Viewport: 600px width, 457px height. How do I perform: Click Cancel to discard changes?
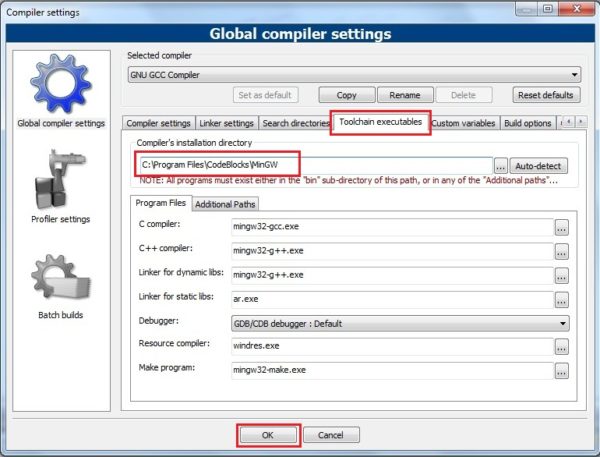click(331, 435)
